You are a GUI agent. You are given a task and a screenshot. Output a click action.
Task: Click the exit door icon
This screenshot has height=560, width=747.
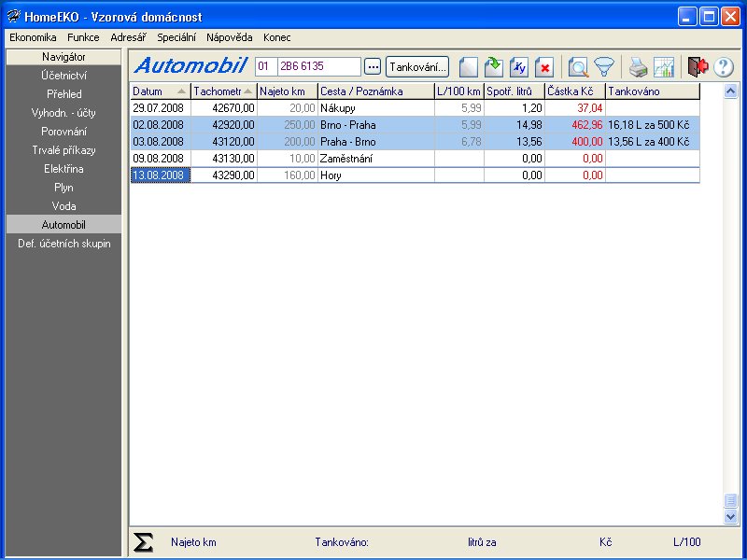pyautogui.click(x=698, y=67)
